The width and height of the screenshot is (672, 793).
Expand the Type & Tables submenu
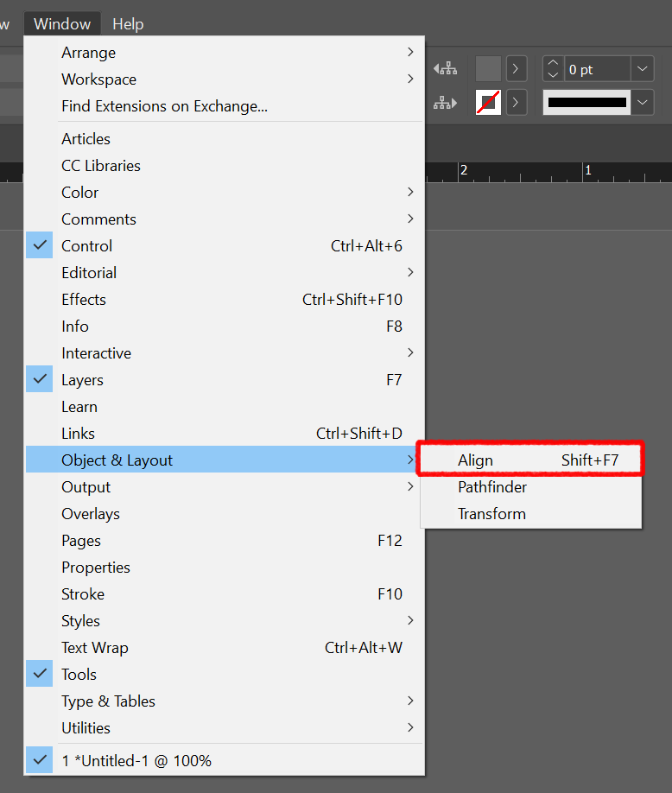225,701
